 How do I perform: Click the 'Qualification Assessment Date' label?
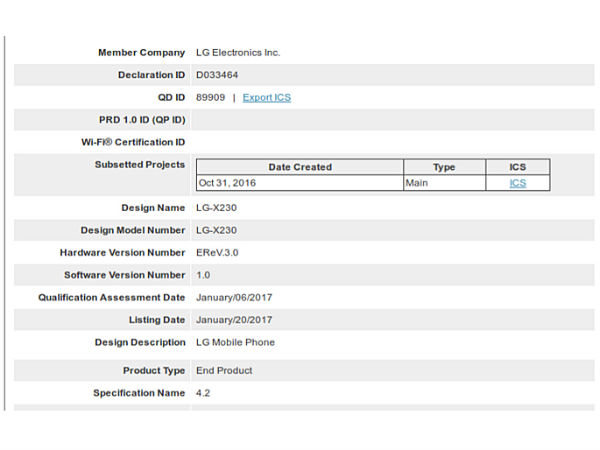coord(112,297)
